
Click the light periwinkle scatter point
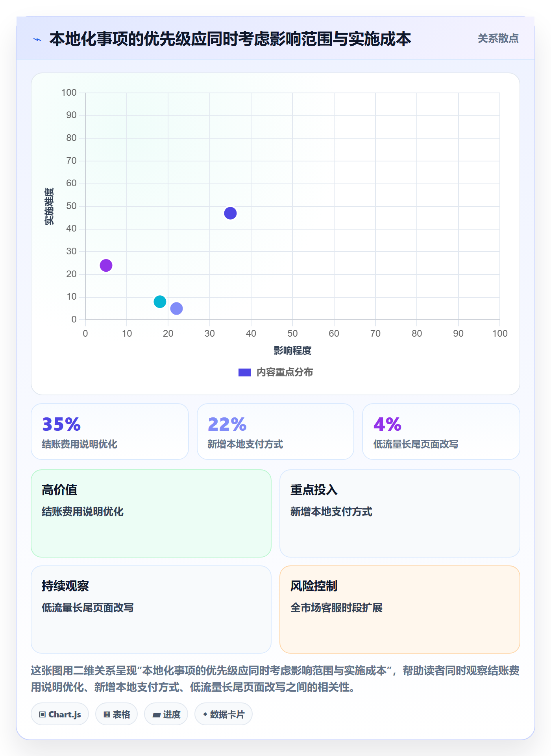pyautogui.click(x=176, y=308)
